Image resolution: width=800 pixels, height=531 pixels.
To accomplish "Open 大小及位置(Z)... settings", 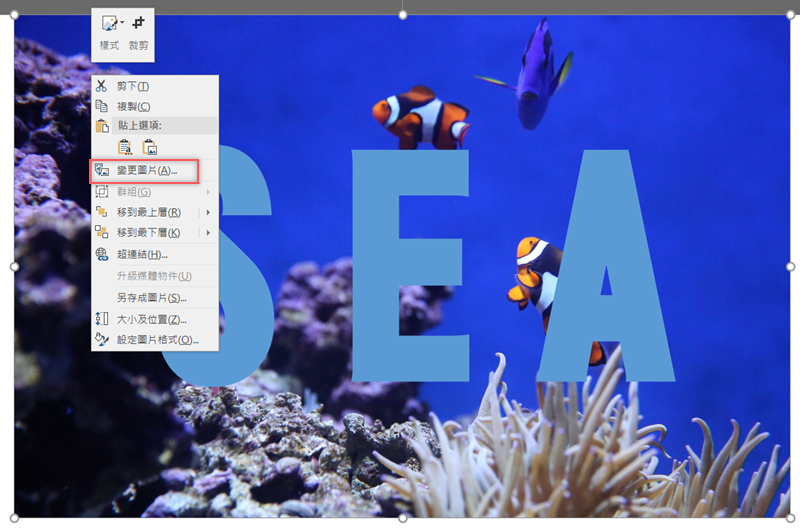I will (x=155, y=319).
